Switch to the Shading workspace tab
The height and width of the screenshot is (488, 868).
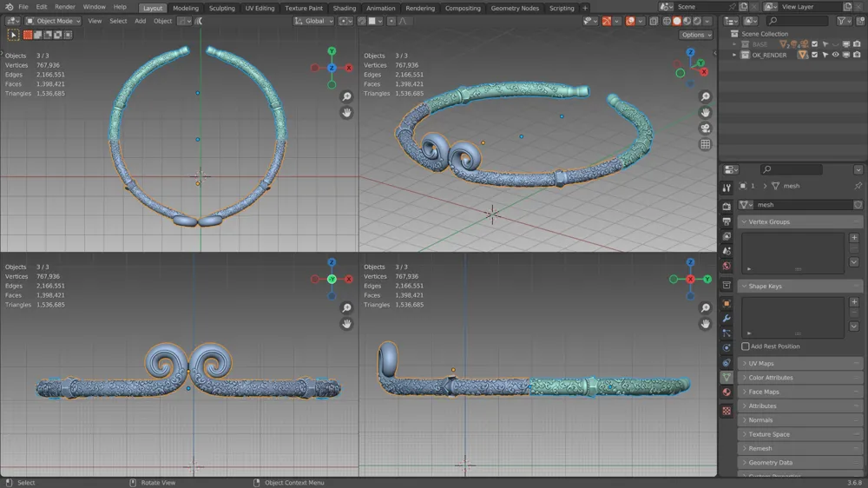click(345, 9)
